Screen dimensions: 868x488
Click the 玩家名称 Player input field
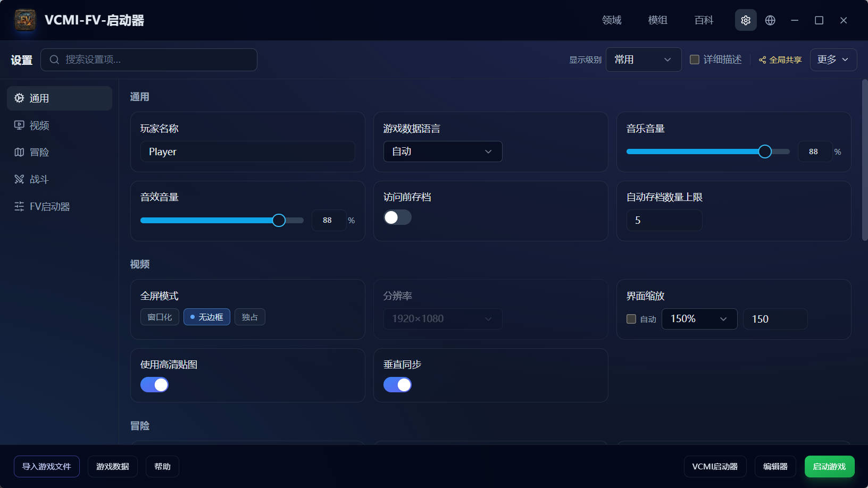tap(248, 152)
